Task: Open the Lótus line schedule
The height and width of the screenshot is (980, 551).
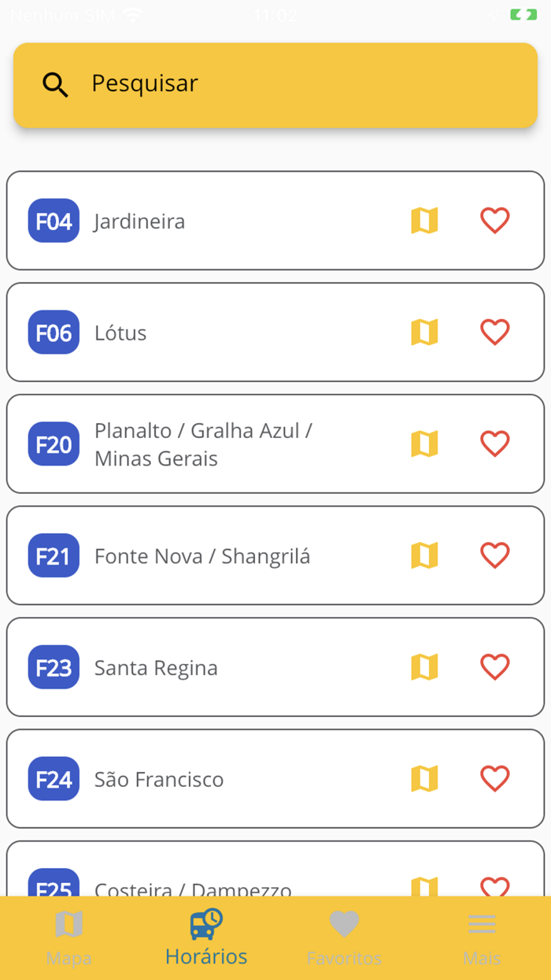Action: (120, 333)
